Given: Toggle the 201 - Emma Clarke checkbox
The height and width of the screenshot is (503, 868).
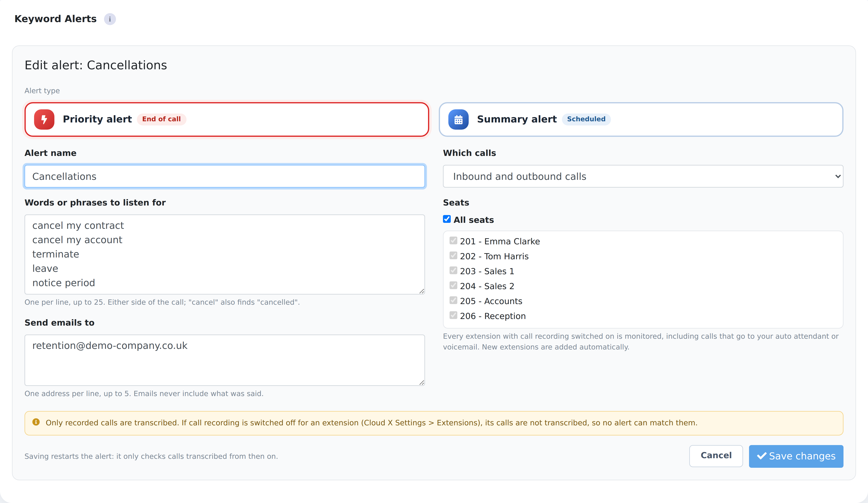Looking at the screenshot, I should (x=453, y=241).
